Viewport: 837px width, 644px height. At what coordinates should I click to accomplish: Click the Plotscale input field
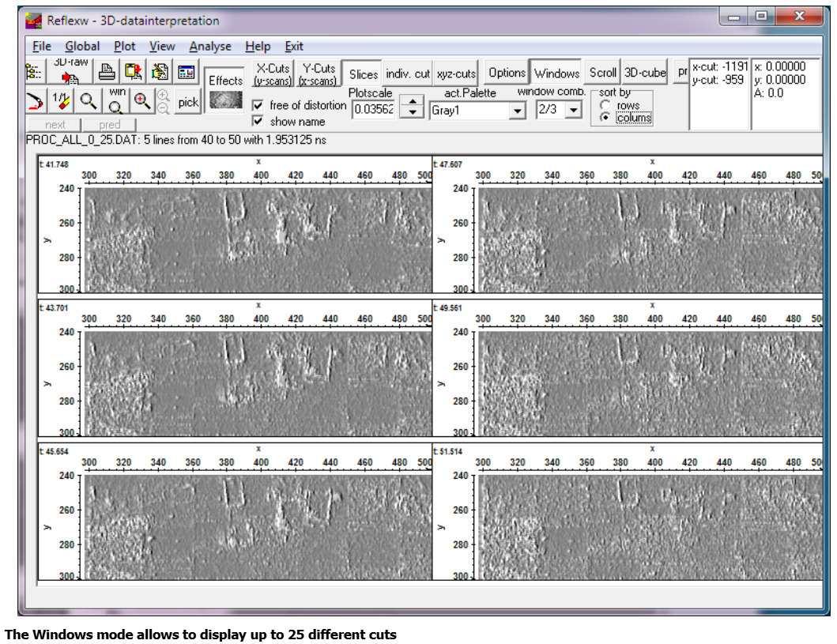[x=373, y=110]
